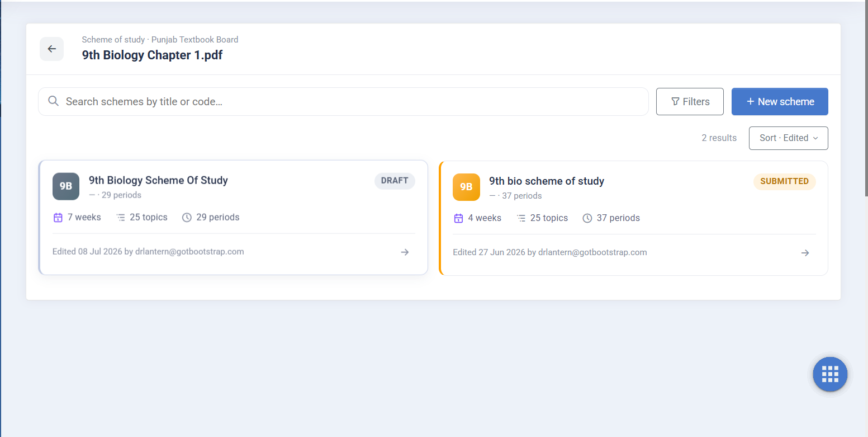
Task: Open draft scheme via its arrow icon
Action: point(405,252)
